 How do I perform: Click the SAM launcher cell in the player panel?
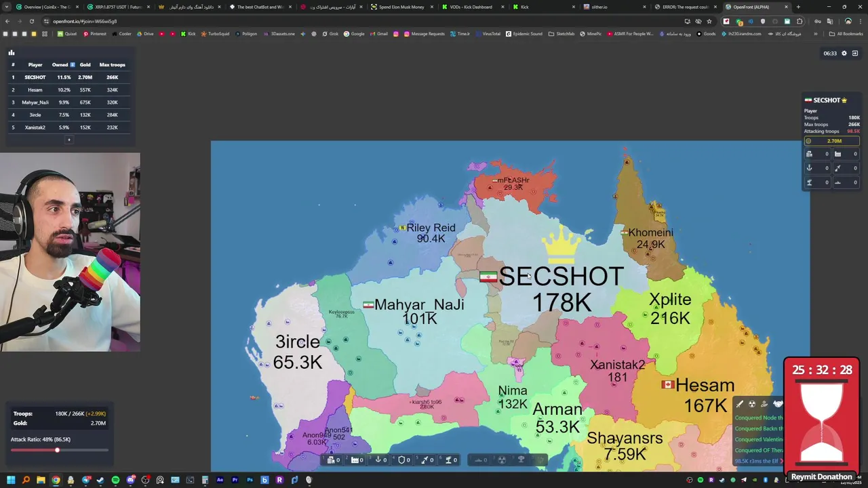pos(817,182)
